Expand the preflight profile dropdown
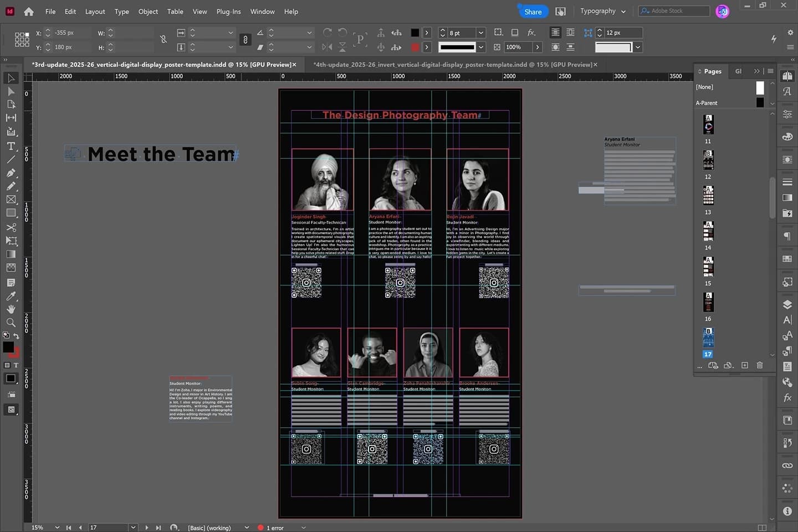Image resolution: width=798 pixels, height=532 pixels. coord(247,528)
